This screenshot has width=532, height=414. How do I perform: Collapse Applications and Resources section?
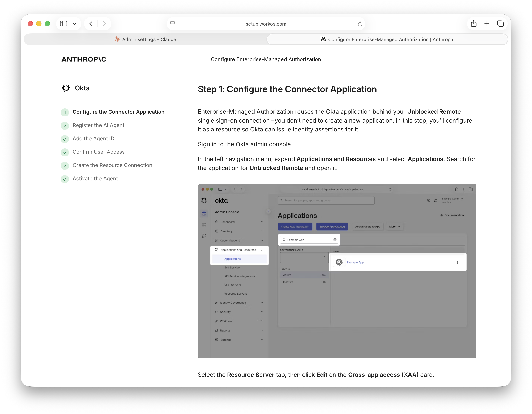(262, 250)
